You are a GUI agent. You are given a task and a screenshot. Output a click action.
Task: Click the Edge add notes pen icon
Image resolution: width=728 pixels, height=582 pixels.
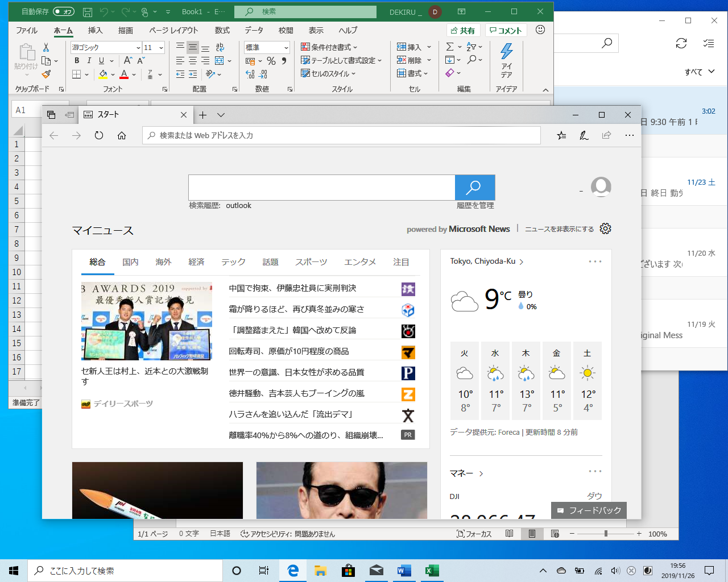click(584, 135)
